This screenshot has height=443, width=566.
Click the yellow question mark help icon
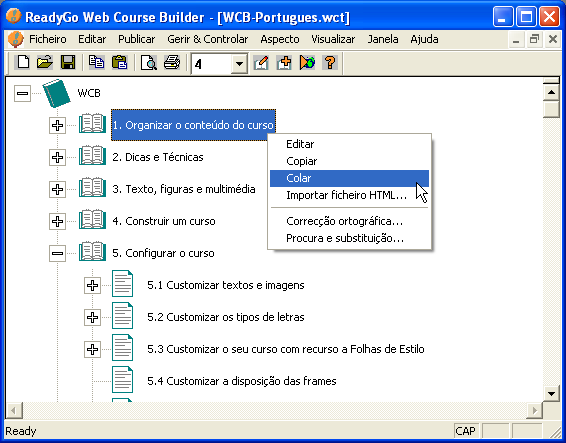pyautogui.click(x=330, y=63)
